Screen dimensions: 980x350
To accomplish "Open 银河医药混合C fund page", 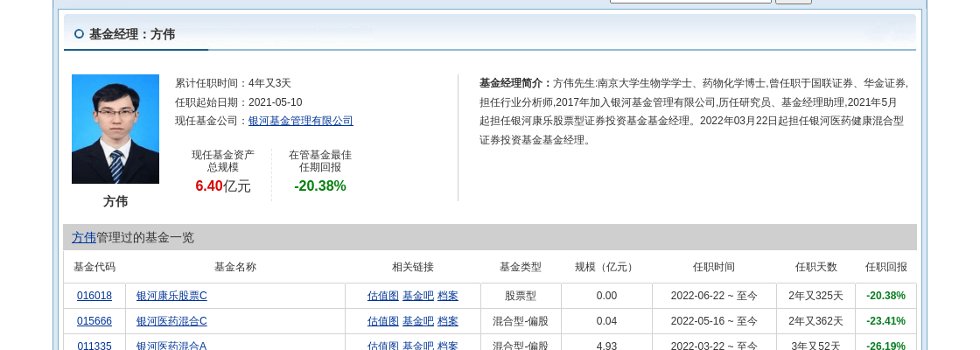I will pyautogui.click(x=171, y=321).
